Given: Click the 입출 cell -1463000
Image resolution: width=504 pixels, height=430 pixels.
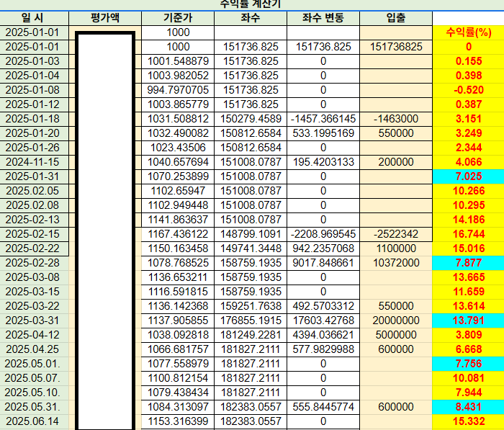Looking at the screenshot, I should click(396, 119).
